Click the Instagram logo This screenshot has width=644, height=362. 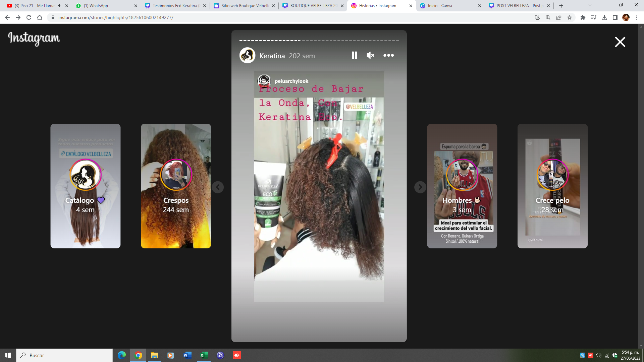coord(34,38)
